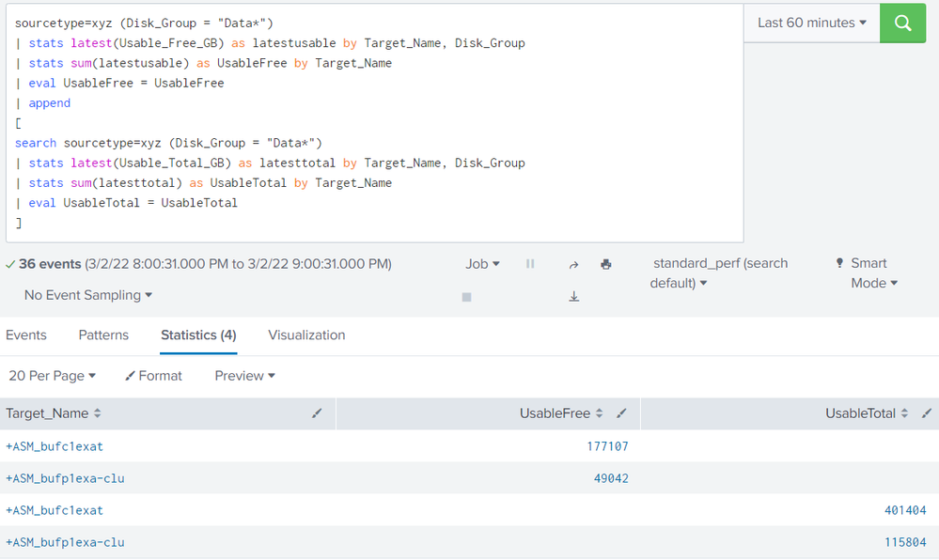939x560 pixels.
Task: Click UsableTotal value 401404
Action: click(x=905, y=510)
